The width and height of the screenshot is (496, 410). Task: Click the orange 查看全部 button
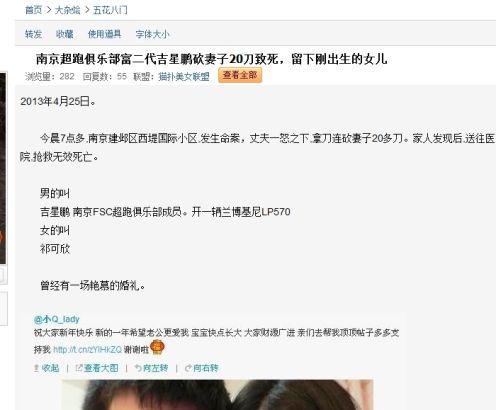pyautogui.click(x=240, y=75)
